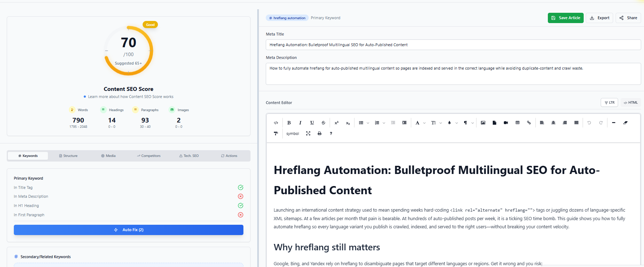Image resolution: width=644 pixels, height=267 pixels.
Task: Toggle the LTR text direction button
Action: point(609,103)
